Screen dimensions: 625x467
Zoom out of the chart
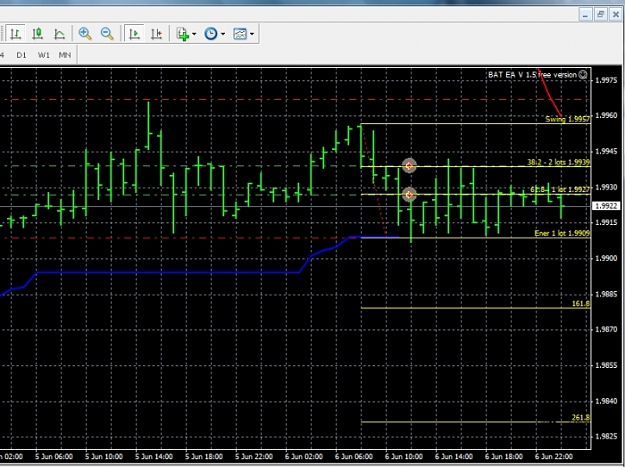[x=107, y=33]
